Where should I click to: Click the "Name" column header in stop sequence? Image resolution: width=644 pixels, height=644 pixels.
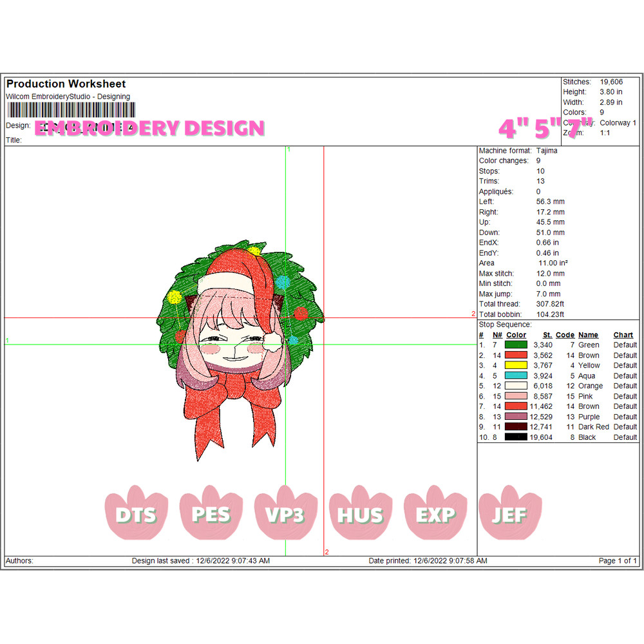point(588,335)
